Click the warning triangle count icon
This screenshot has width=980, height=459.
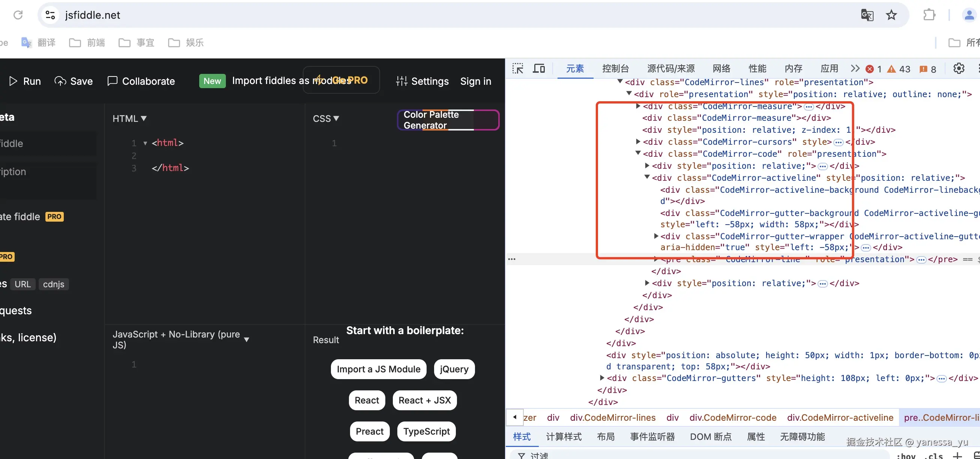[891, 69]
